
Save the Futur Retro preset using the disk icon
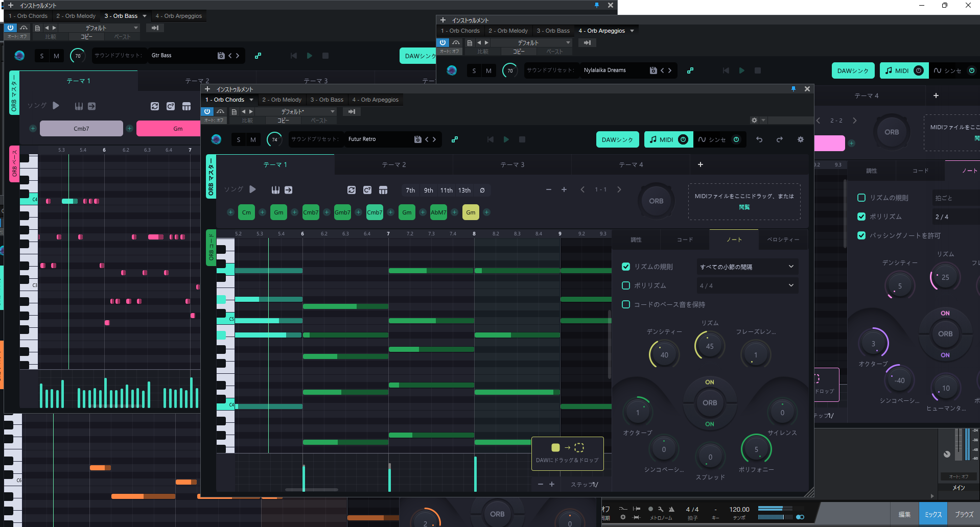point(417,139)
